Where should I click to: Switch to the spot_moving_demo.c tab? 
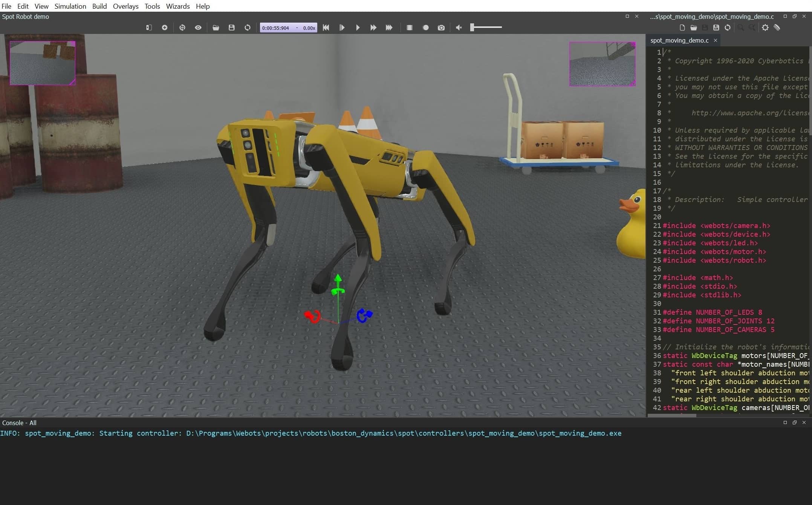point(679,40)
